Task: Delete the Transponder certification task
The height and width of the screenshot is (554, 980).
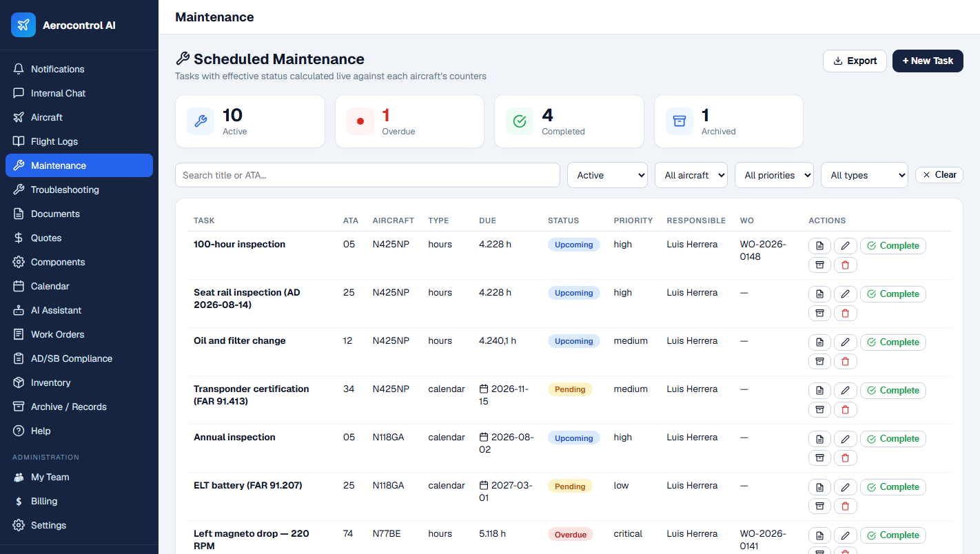Action: click(x=846, y=409)
